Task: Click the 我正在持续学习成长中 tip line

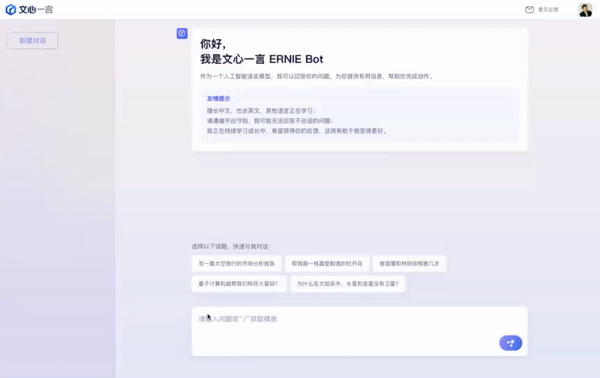Action: click(x=297, y=131)
